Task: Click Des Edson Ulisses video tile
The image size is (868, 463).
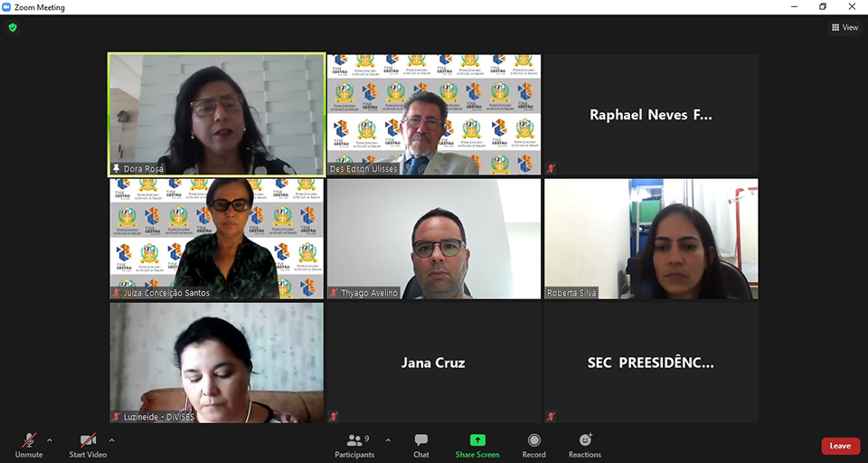Action: coord(434,115)
